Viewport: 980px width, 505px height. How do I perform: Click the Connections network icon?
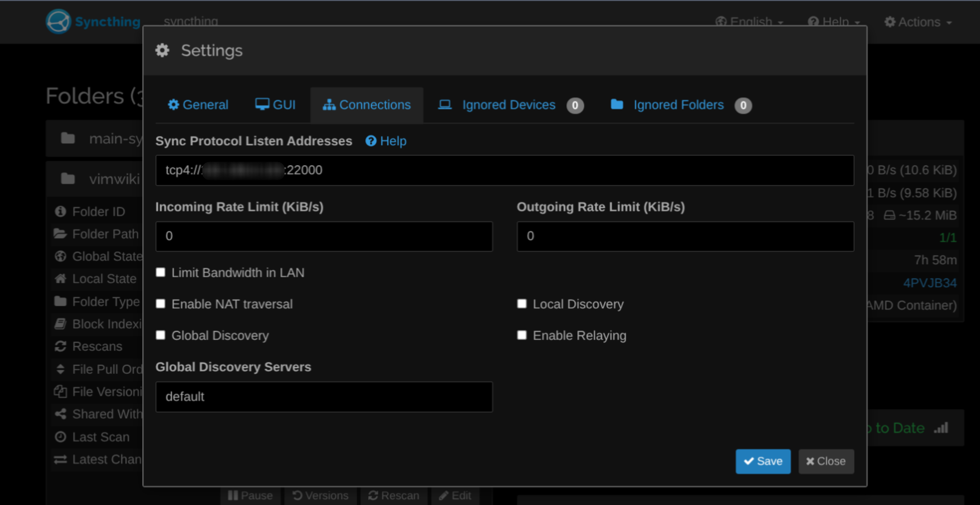pos(329,105)
